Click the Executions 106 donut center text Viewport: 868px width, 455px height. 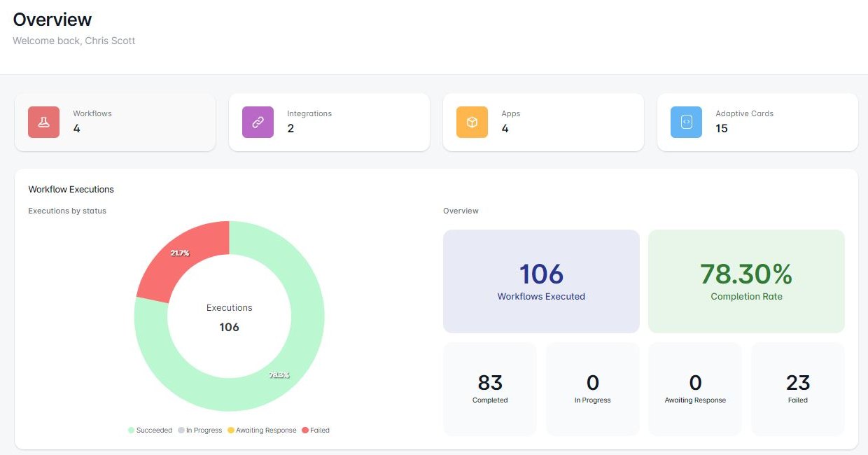(x=230, y=317)
